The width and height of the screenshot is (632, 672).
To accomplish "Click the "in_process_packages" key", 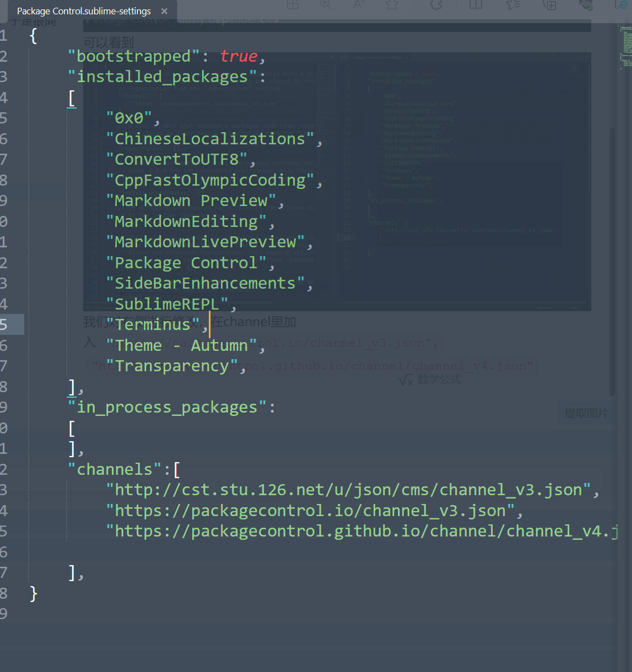I will [x=167, y=407].
